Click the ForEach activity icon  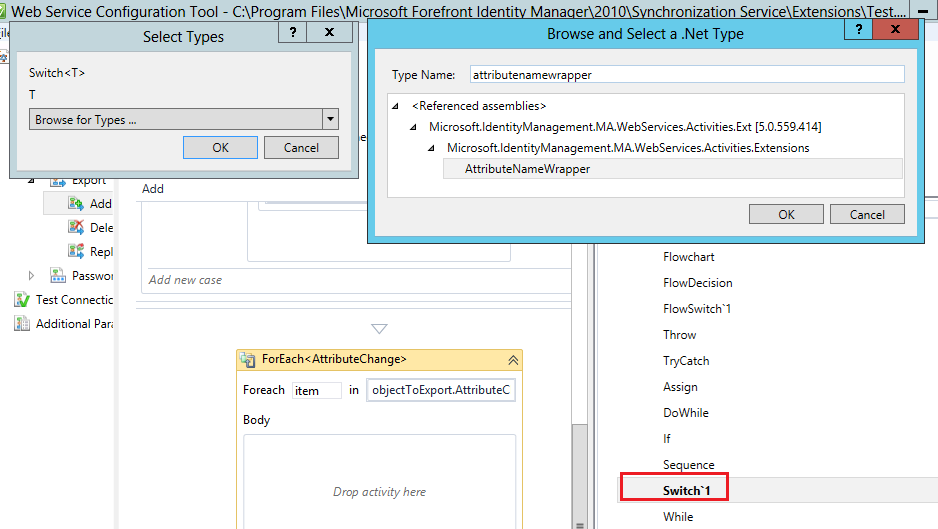coord(248,360)
